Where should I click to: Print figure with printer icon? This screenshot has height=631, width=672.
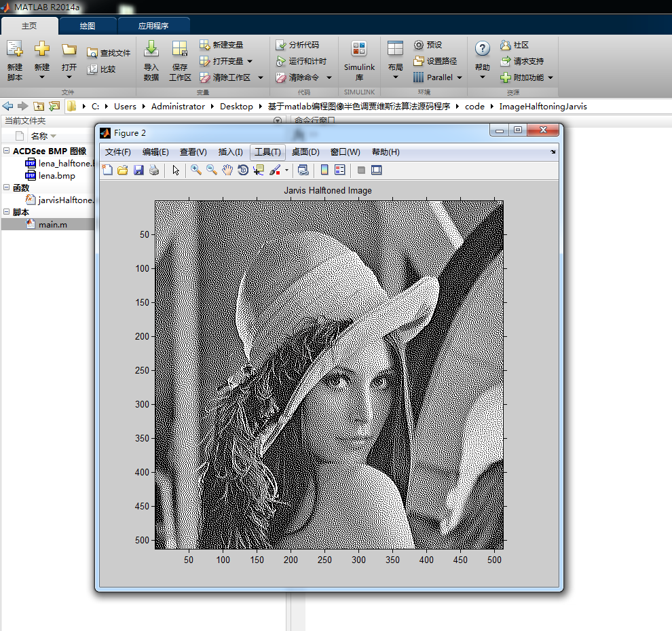pos(154,170)
